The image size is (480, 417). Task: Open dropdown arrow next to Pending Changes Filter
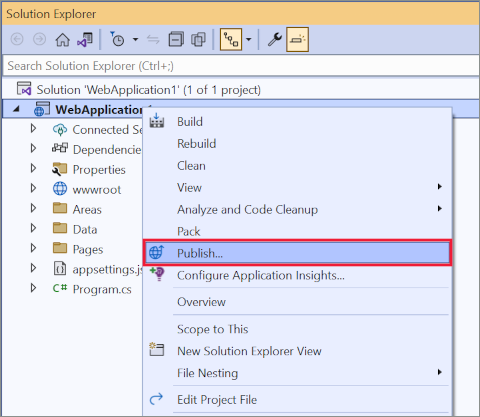[x=135, y=39]
